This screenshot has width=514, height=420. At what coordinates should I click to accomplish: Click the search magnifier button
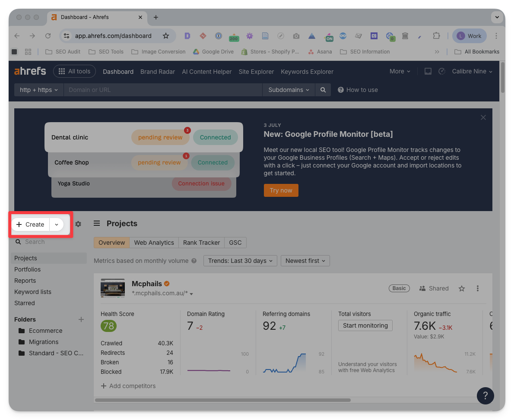pyautogui.click(x=323, y=90)
